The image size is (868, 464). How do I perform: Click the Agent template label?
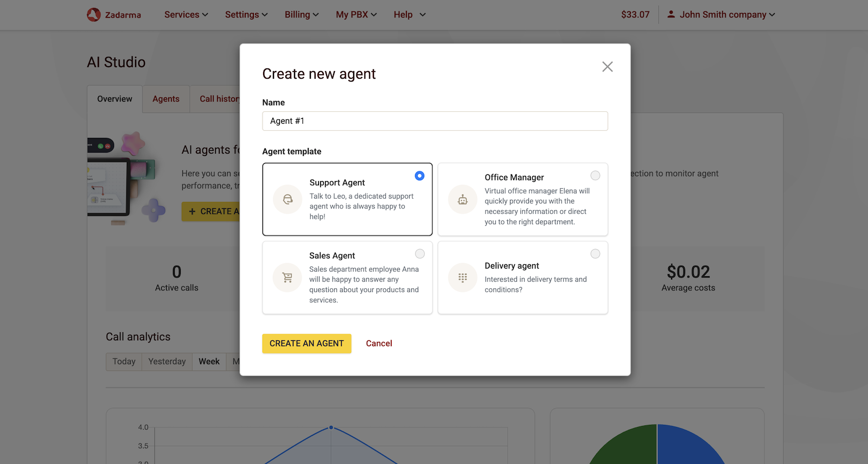click(292, 151)
